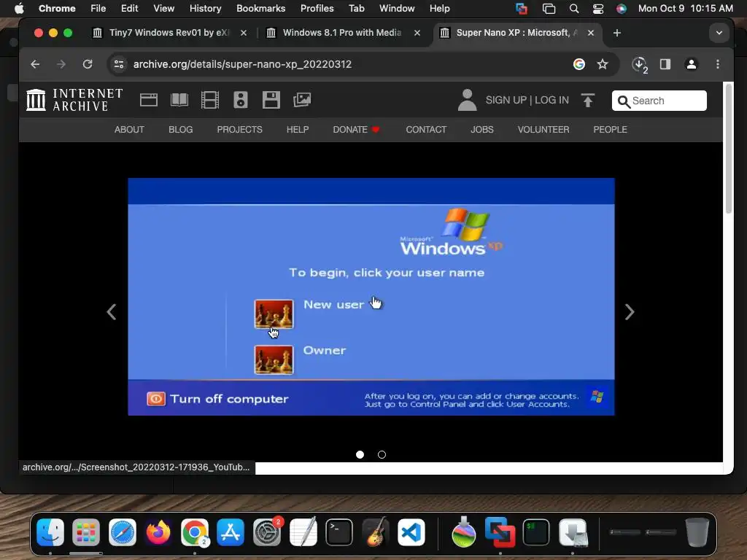747x560 pixels.
Task: Open macOS Spotlight search
Action: point(574,9)
